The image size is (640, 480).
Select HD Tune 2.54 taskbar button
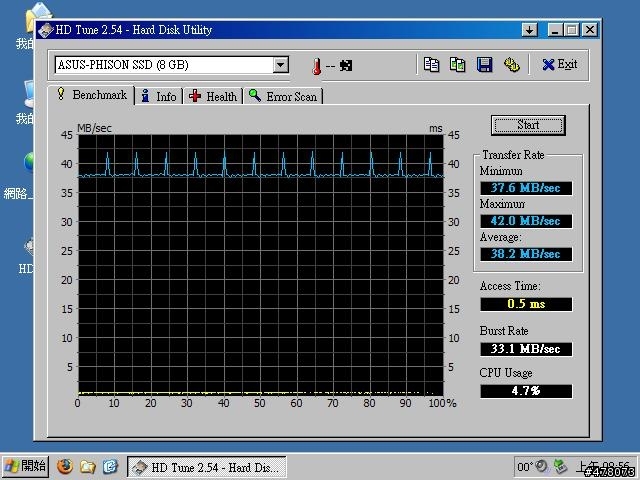pos(207,467)
